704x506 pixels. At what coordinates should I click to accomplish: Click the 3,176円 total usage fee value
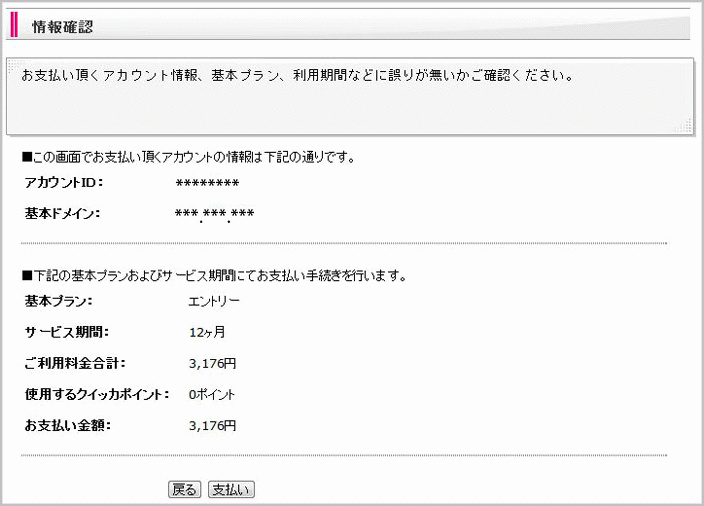tap(212, 363)
